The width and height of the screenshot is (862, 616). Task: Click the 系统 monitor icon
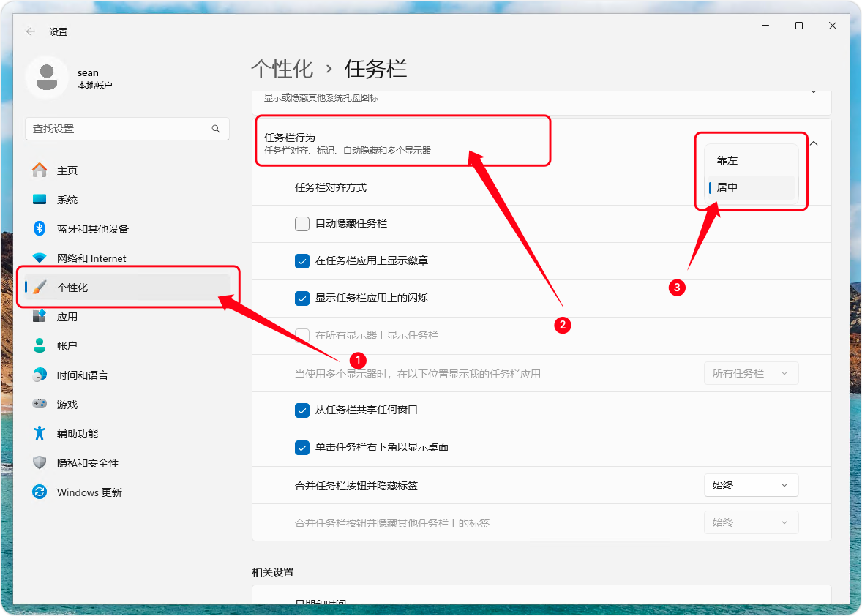point(40,200)
